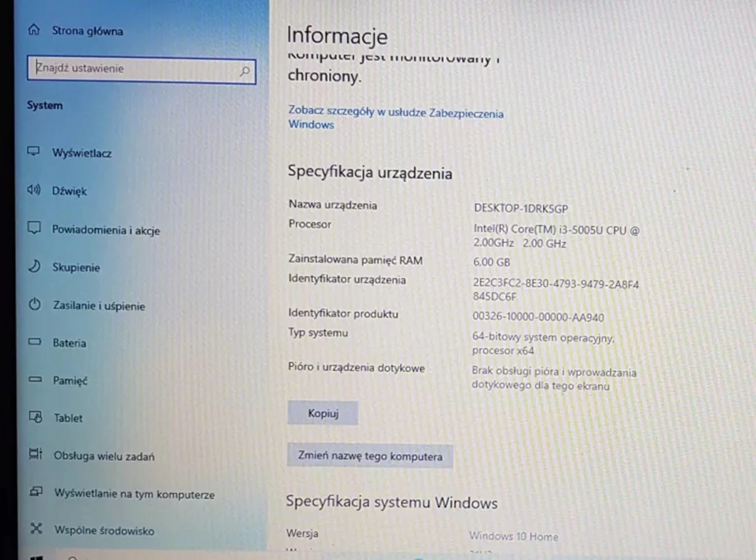Screen dimensions: 756x560
Task: Click the Dźwięk speaker icon
Action: pos(34,190)
